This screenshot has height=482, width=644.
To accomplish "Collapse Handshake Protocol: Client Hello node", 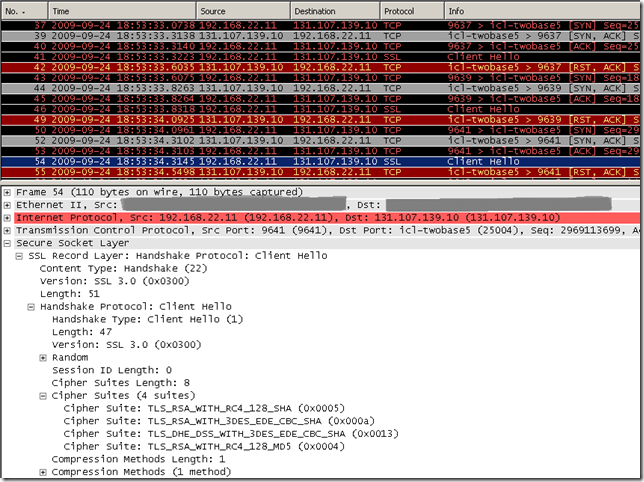I will point(31,307).
